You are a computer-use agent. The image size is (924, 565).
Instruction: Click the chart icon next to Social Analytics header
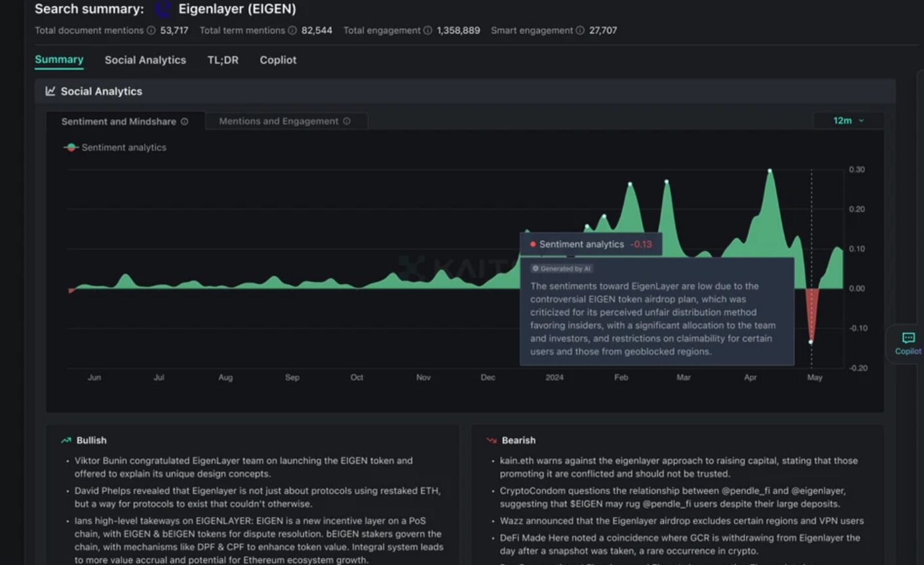[x=50, y=91]
